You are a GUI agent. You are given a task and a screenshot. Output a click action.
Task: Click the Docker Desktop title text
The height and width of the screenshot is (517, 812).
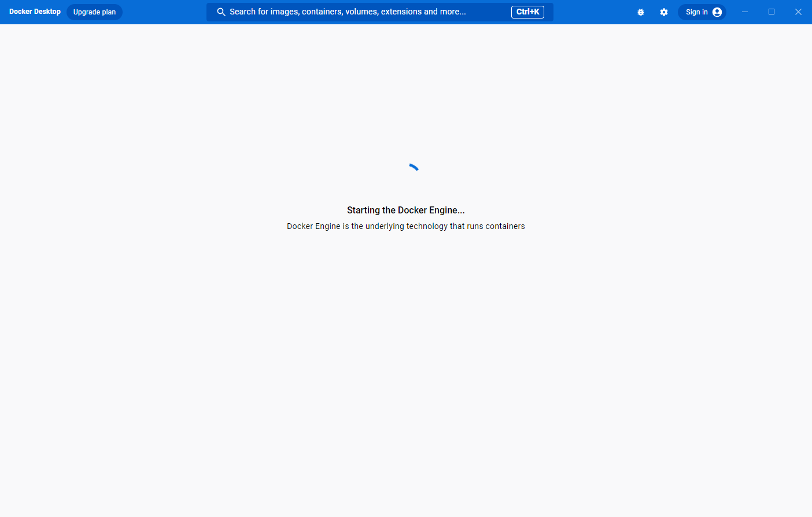pyautogui.click(x=35, y=12)
